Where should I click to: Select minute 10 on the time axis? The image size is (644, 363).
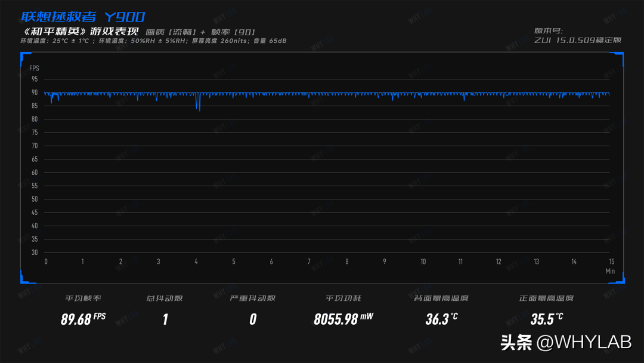tap(423, 262)
